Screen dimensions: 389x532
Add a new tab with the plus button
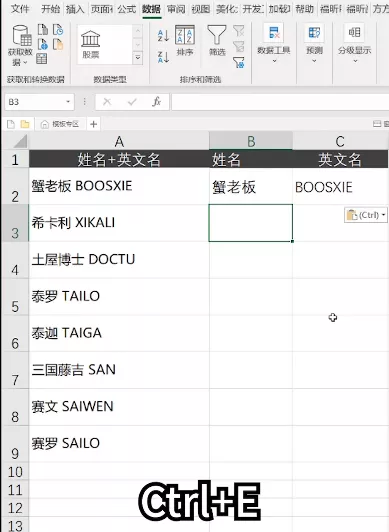94,124
